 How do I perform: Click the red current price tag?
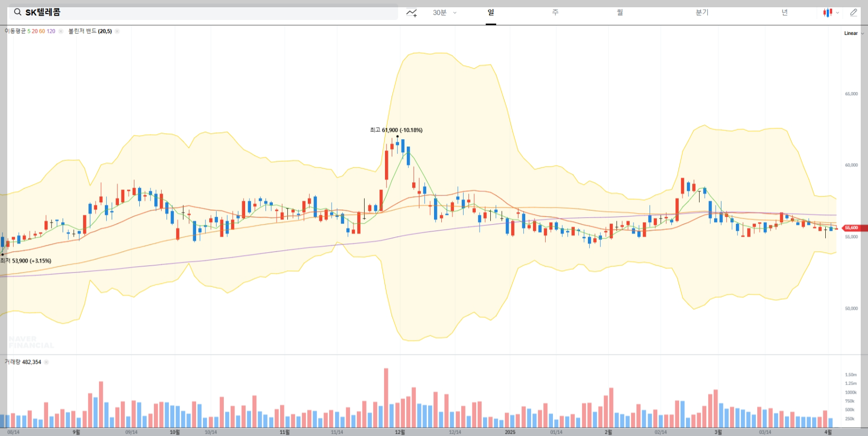point(855,228)
